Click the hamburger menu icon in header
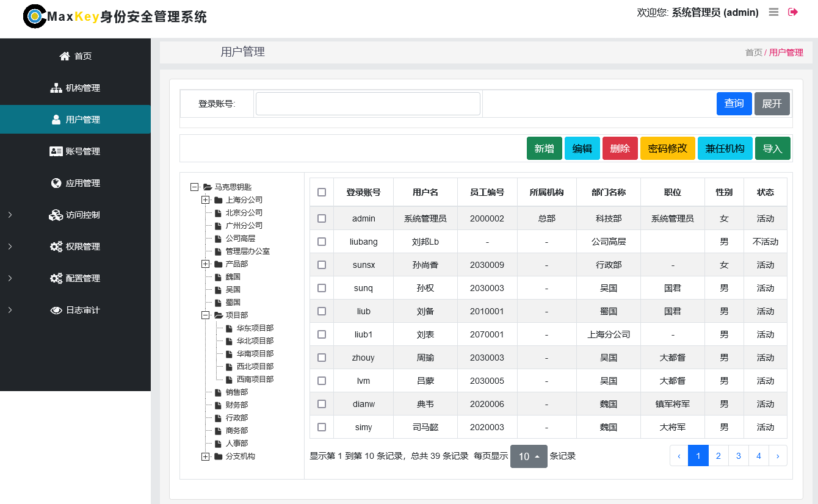The width and height of the screenshot is (818, 504). pos(773,12)
